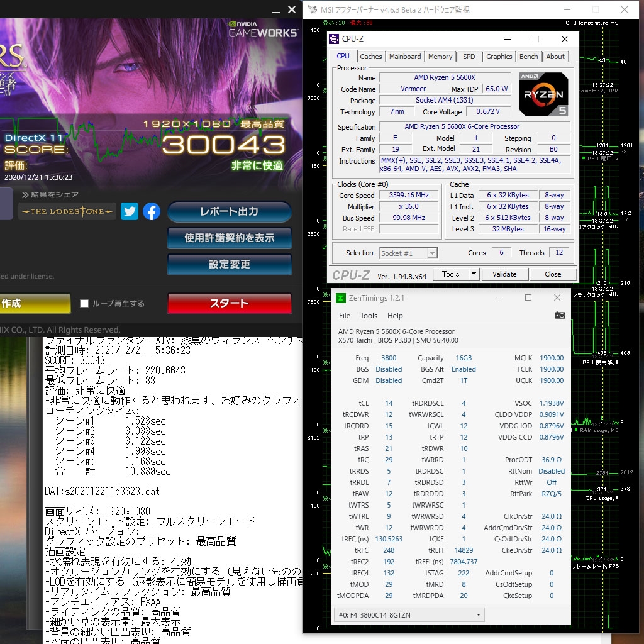Click the tRFC (ns) 130.5263 value
The height and width of the screenshot is (644, 644).
coord(389,539)
